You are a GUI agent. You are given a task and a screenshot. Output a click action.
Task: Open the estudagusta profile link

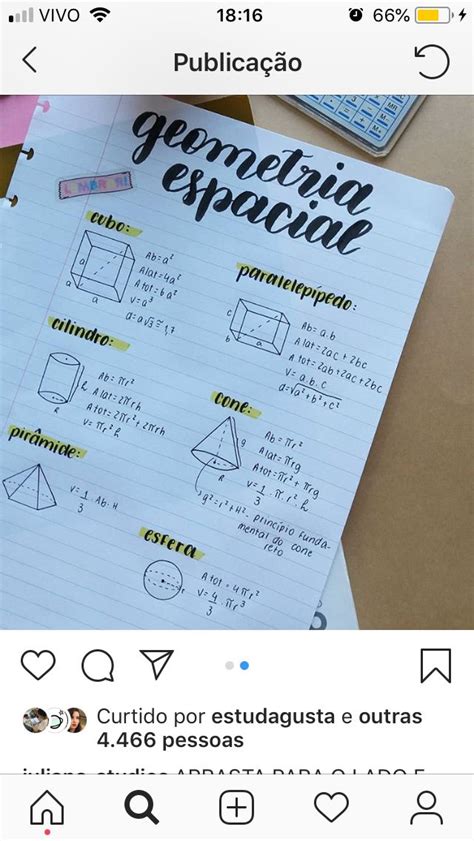(x=273, y=716)
